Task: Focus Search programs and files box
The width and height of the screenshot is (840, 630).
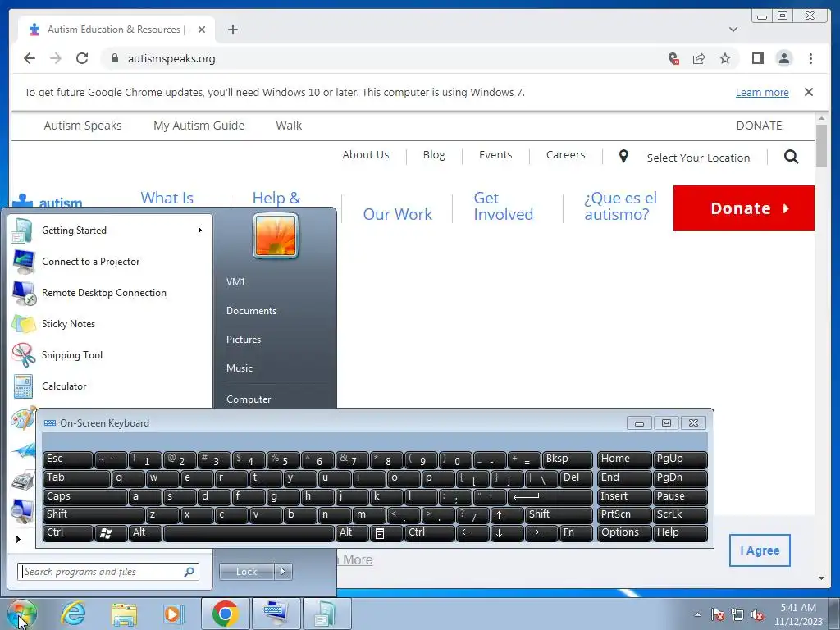Action: (x=108, y=572)
